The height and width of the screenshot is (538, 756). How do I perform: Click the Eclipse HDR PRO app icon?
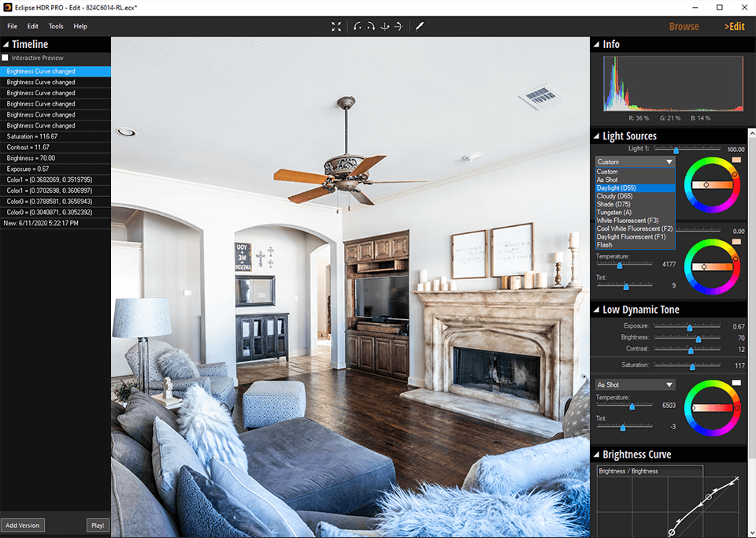click(x=7, y=7)
